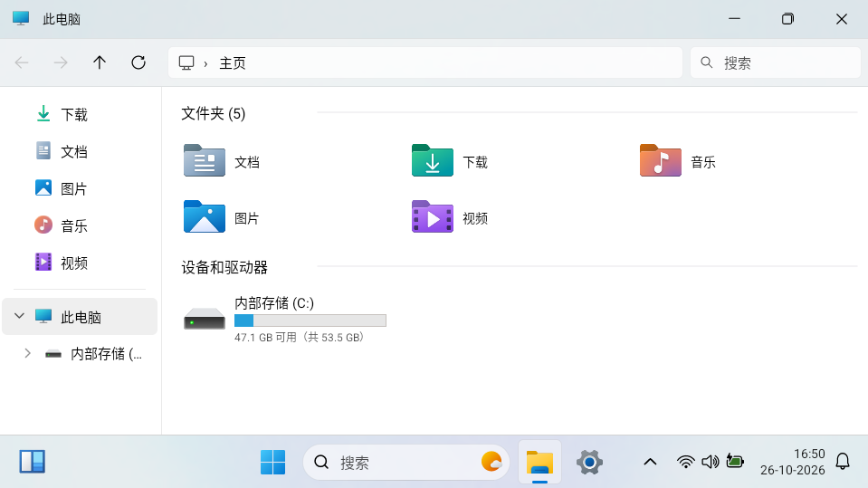The height and width of the screenshot is (488, 868).
Task: Open volume control in tray
Action: point(711,462)
